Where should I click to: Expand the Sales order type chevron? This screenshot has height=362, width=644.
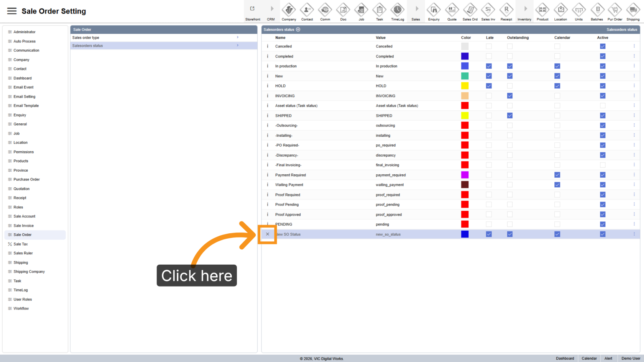click(x=238, y=38)
